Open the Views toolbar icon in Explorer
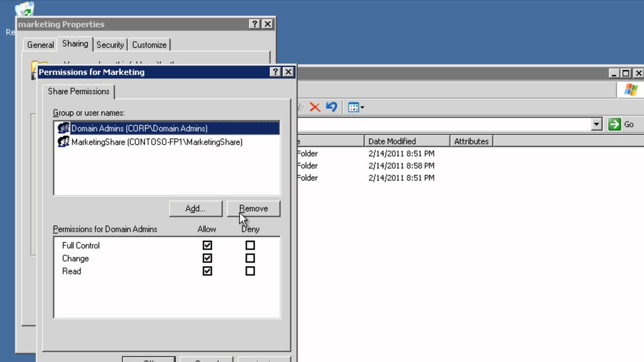644x362 pixels. [354, 107]
